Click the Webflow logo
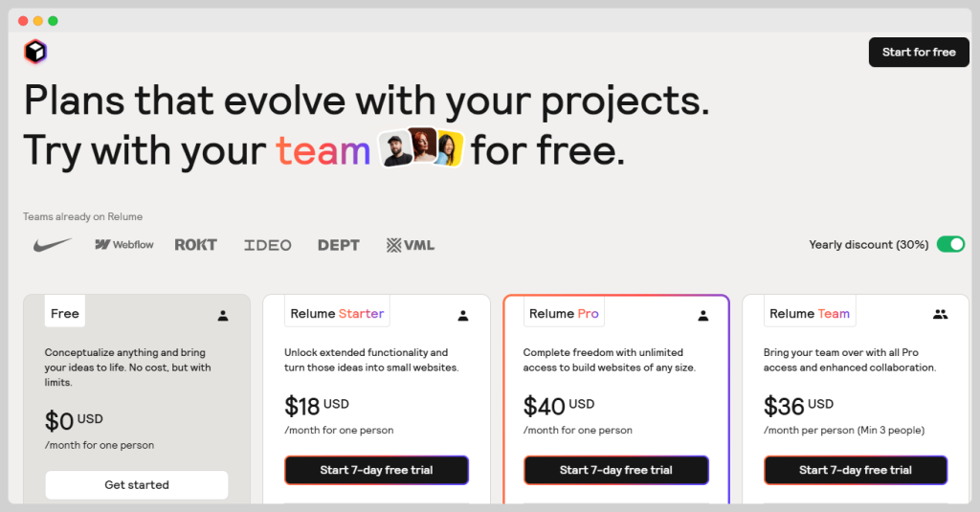This screenshot has width=980, height=512. point(124,245)
